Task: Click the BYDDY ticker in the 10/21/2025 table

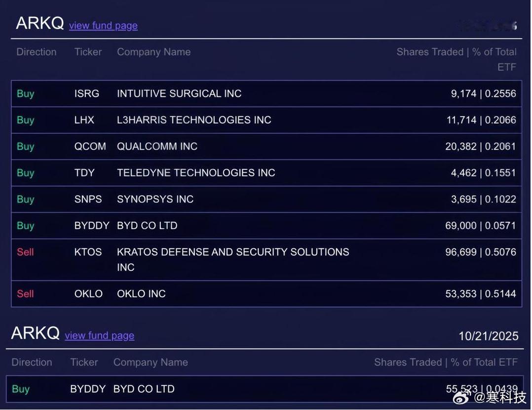Action: [88, 389]
